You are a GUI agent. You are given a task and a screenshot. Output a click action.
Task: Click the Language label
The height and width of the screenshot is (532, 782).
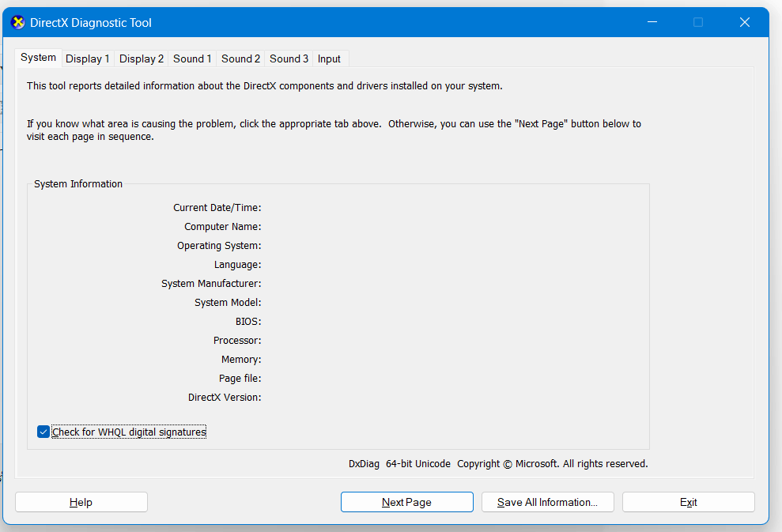click(x=237, y=265)
